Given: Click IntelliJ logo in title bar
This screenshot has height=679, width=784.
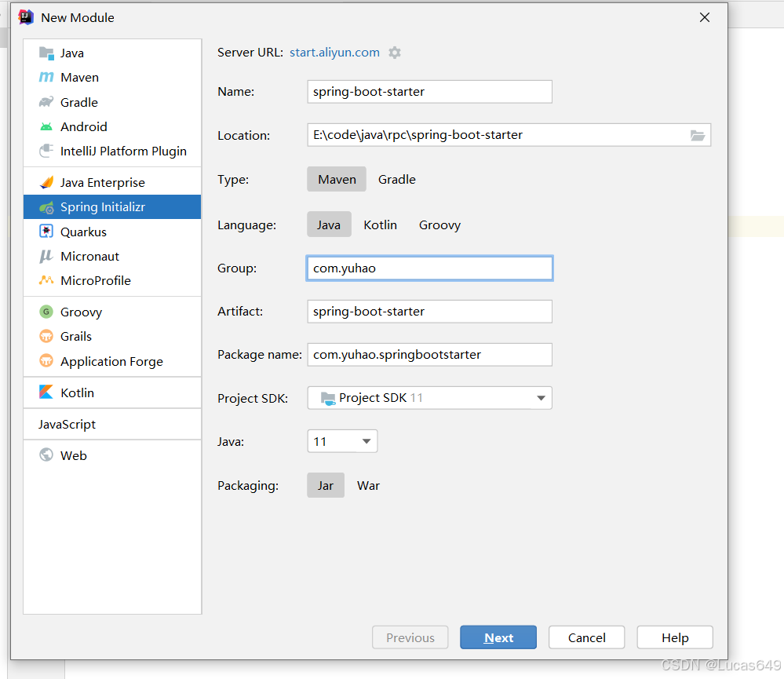Looking at the screenshot, I should coord(26,17).
